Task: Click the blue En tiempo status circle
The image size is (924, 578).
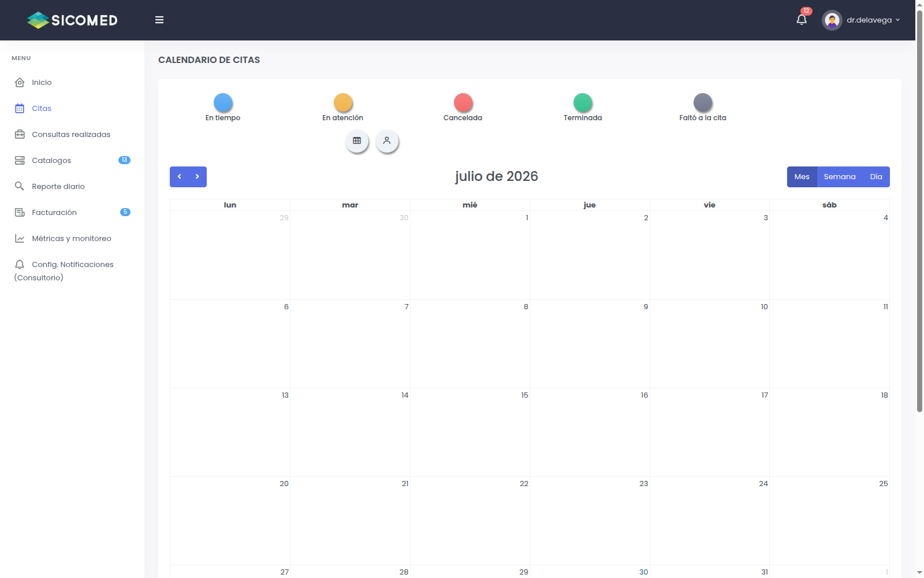Action: [x=223, y=102]
